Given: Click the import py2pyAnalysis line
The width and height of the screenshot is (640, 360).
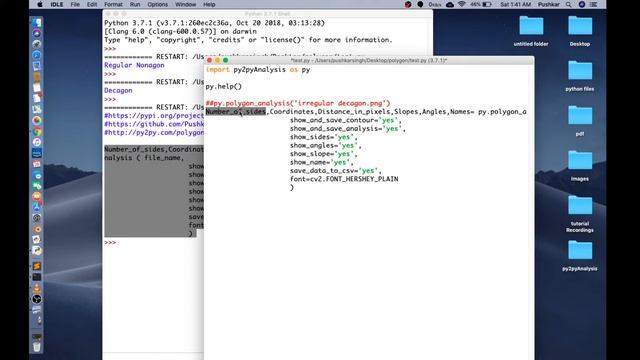Looking at the screenshot, I should 258,70.
